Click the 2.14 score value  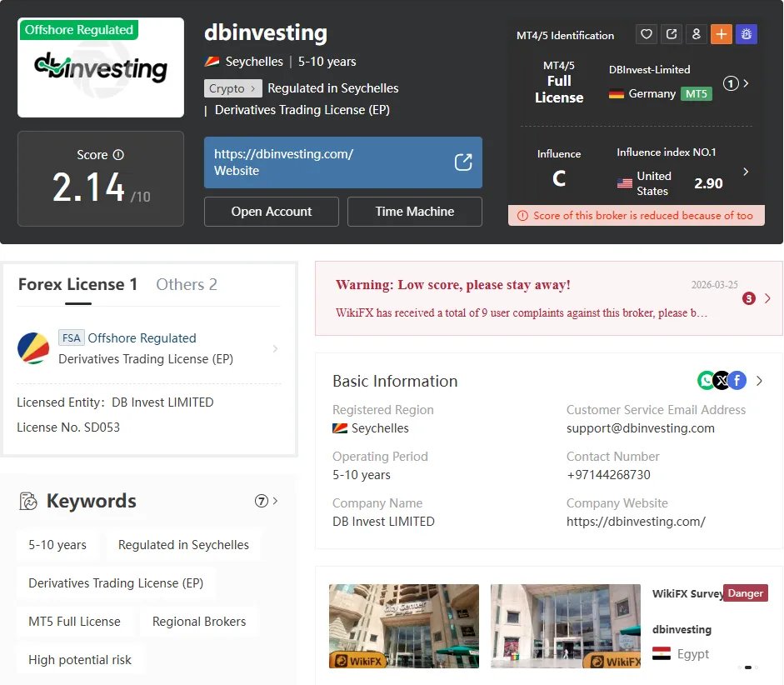[x=88, y=187]
